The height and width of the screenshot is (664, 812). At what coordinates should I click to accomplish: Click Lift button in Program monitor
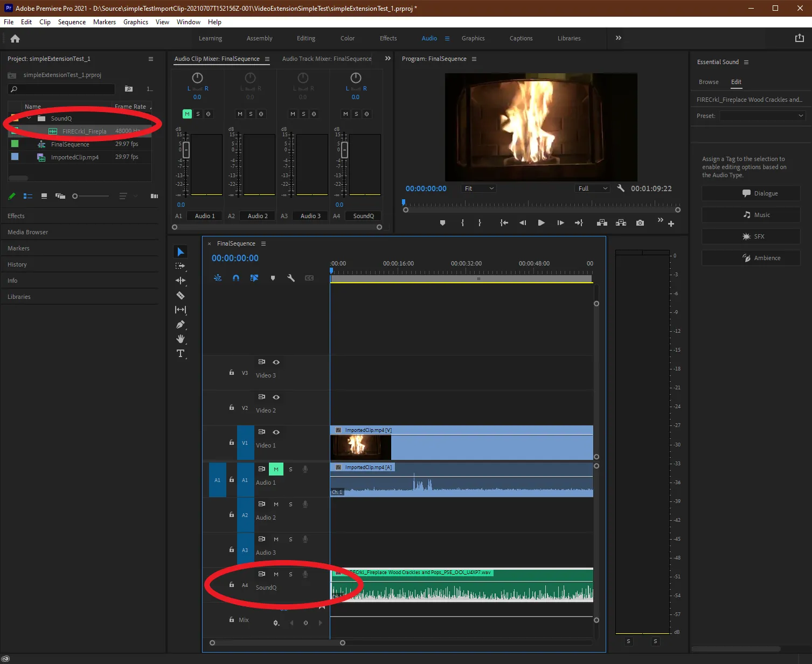tap(602, 223)
